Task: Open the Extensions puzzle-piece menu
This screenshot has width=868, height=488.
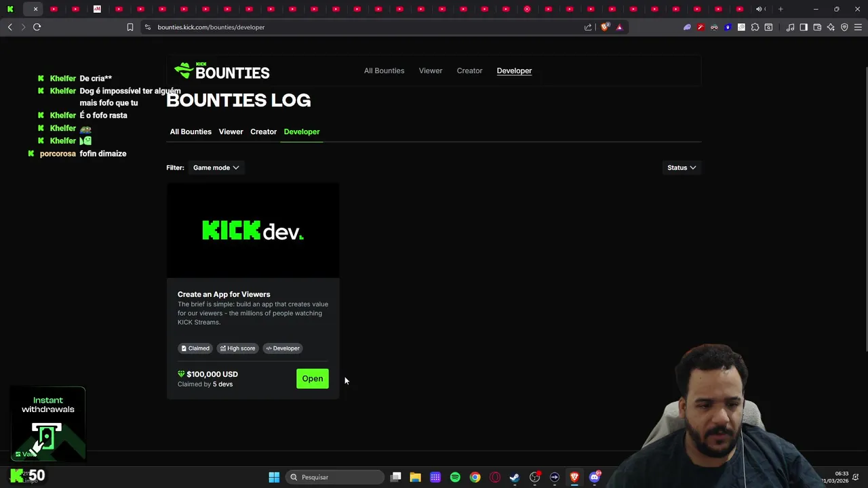Action: (755, 27)
